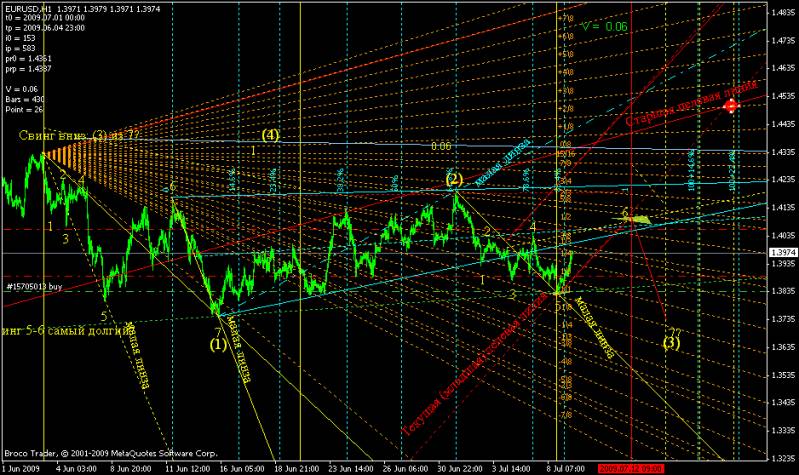Select the 'Bars = 430' text
The image size is (799, 475).
25,99
